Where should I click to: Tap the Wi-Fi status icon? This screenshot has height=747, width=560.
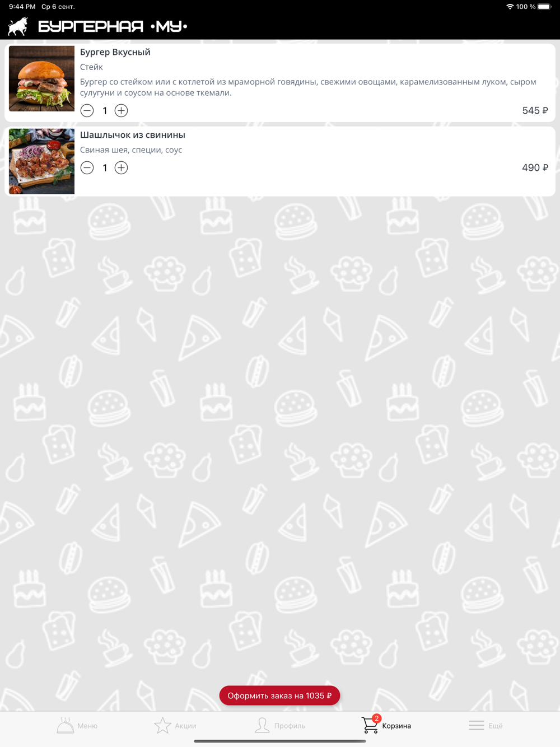click(x=510, y=7)
